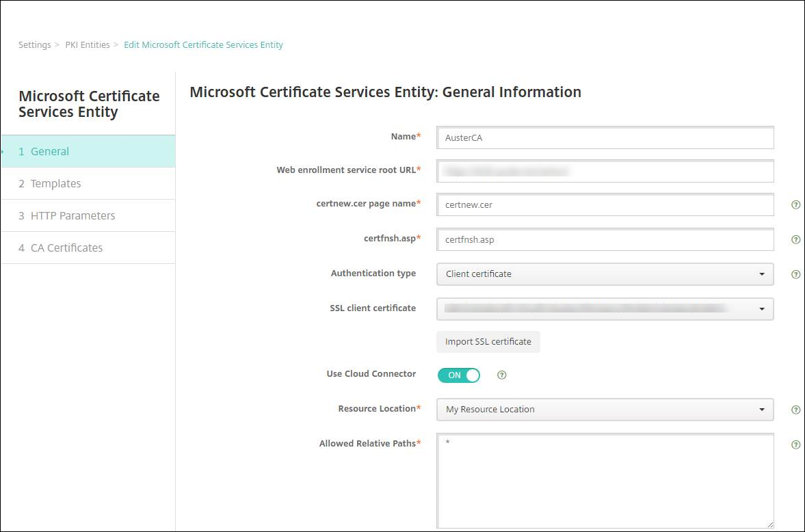Click help icon next to Authentication type
Viewport: 805px width, 532px height.
[795, 274]
